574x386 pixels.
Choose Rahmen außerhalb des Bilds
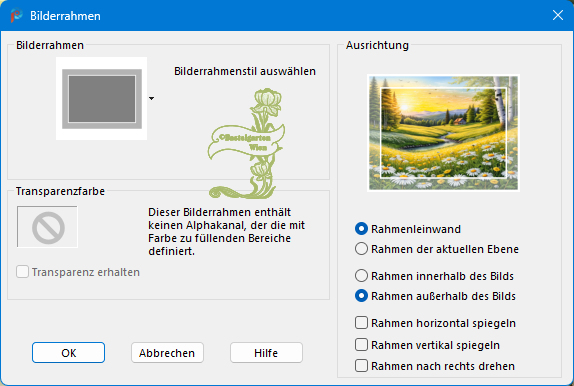pyautogui.click(x=361, y=296)
